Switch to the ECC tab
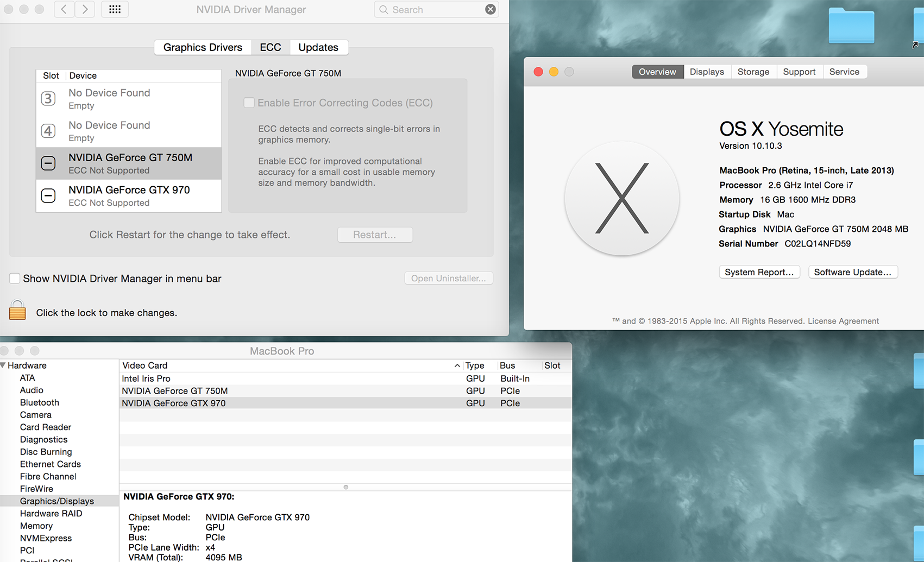Viewport: 924px width, 562px height. tap(270, 47)
